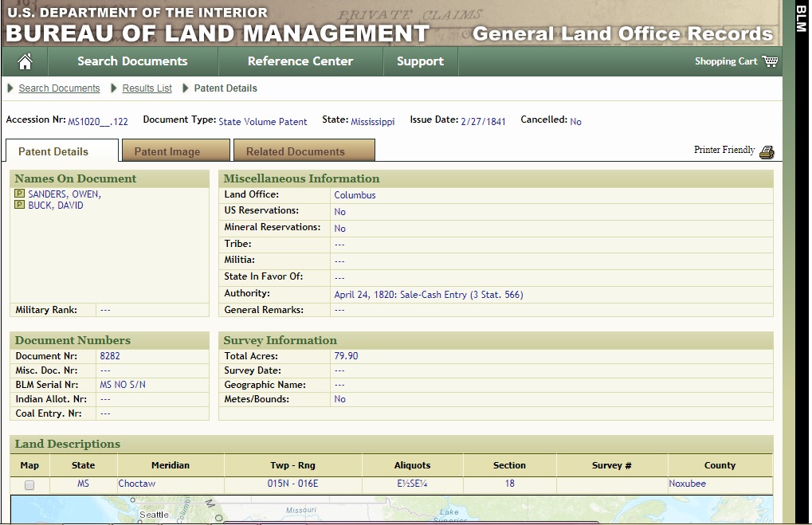The height and width of the screenshot is (525, 812).
Task: Click the Total Acres value 79.90
Action: point(346,355)
